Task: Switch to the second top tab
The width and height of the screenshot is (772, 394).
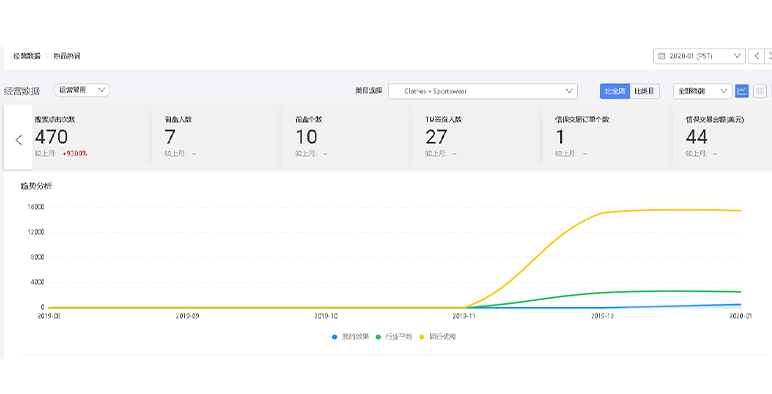Action: [66, 56]
